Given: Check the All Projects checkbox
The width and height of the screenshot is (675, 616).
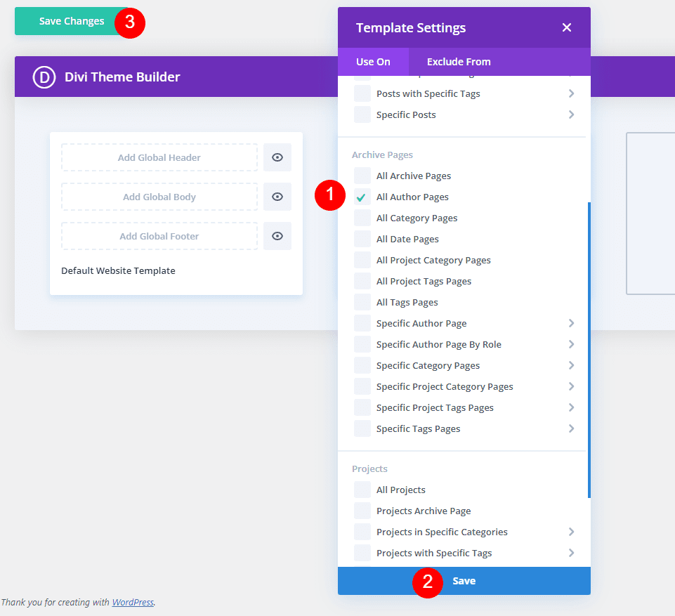Looking at the screenshot, I should [x=362, y=490].
